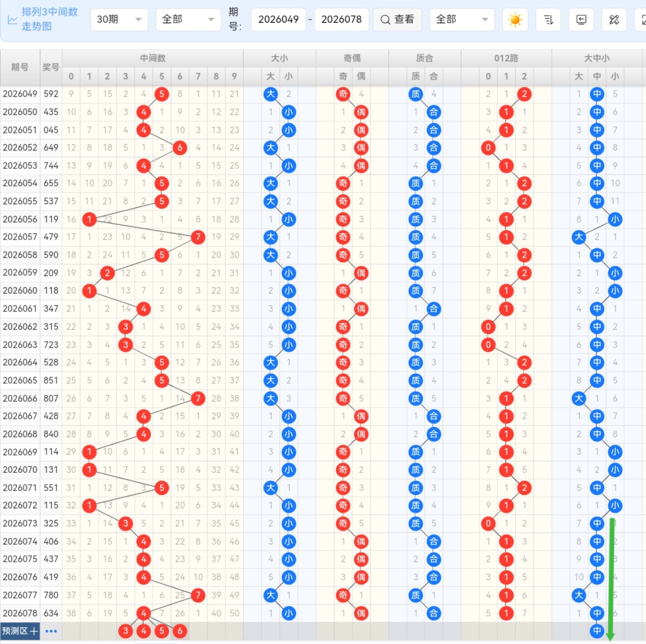646x644 pixels.
Task: Click the pencil-ruler drawing tools icon
Action: [x=614, y=20]
